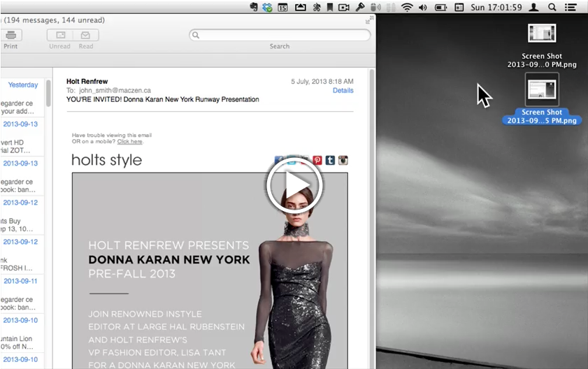
Task: Click the Mail search field
Action: [280, 35]
